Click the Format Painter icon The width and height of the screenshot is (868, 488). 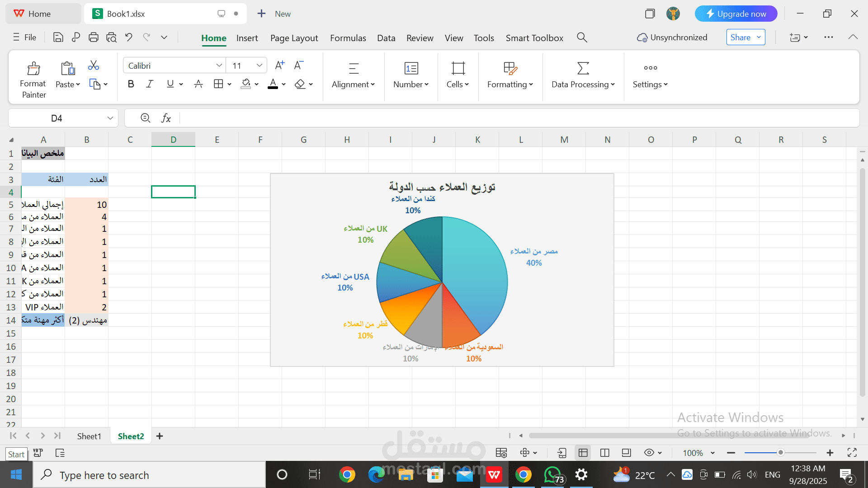[33, 69]
